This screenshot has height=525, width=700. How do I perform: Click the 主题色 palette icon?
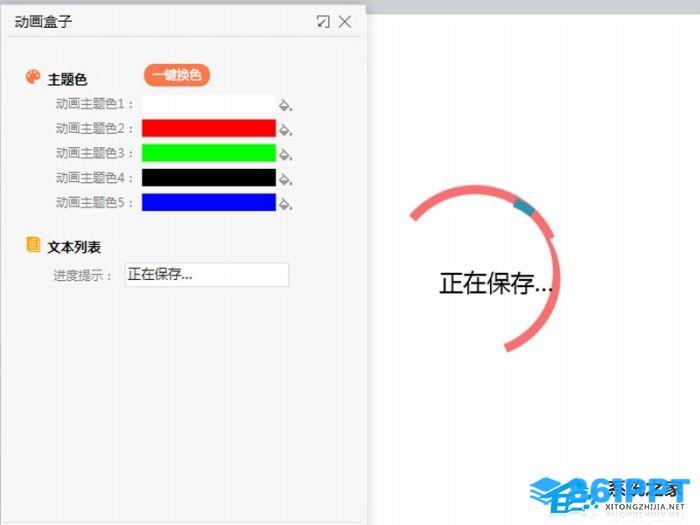point(33,77)
